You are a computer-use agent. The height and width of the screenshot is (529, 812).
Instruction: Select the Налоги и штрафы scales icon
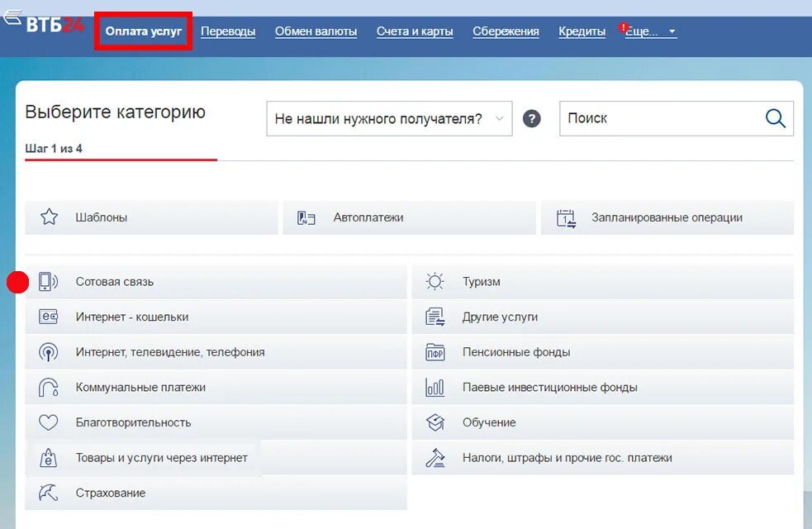pyautogui.click(x=434, y=457)
